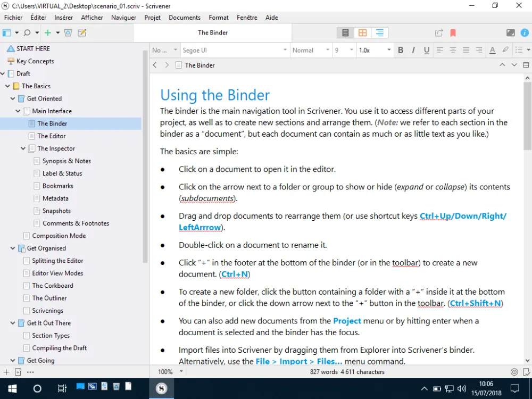532x399 pixels.
Task: Click the comment icon in editor footer
Action: [x=526, y=372]
